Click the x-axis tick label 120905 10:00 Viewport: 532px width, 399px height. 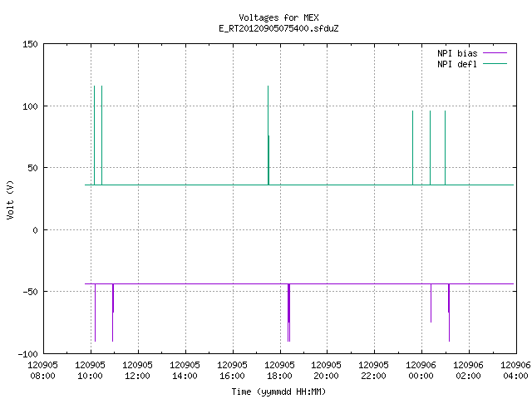coord(91,370)
